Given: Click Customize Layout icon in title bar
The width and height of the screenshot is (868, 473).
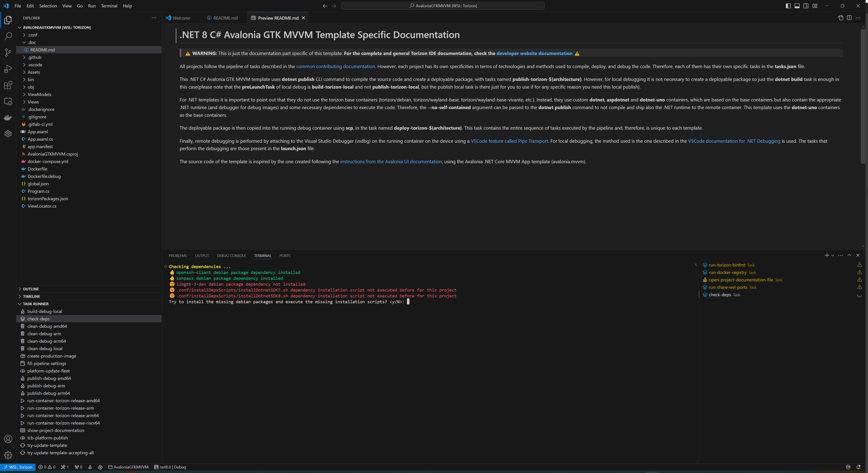Looking at the screenshot, I should (x=815, y=6).
